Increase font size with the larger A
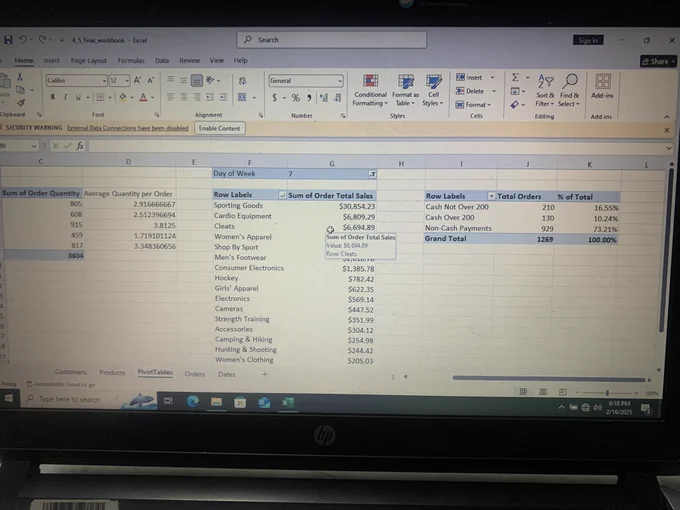Screen dimensions: 680x510 (x=137, y=80)
